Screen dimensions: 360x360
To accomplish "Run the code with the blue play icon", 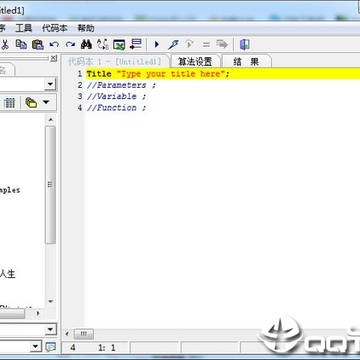I will (x=157, y=44).
